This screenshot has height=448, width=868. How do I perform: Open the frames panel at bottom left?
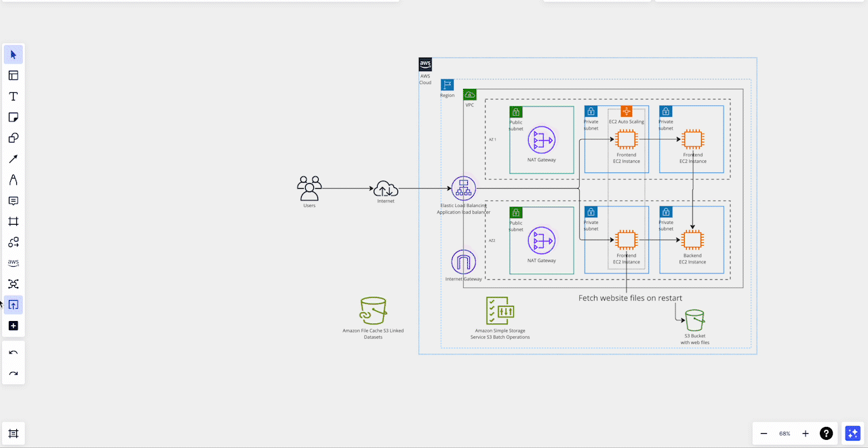click(x=14, y=434)
